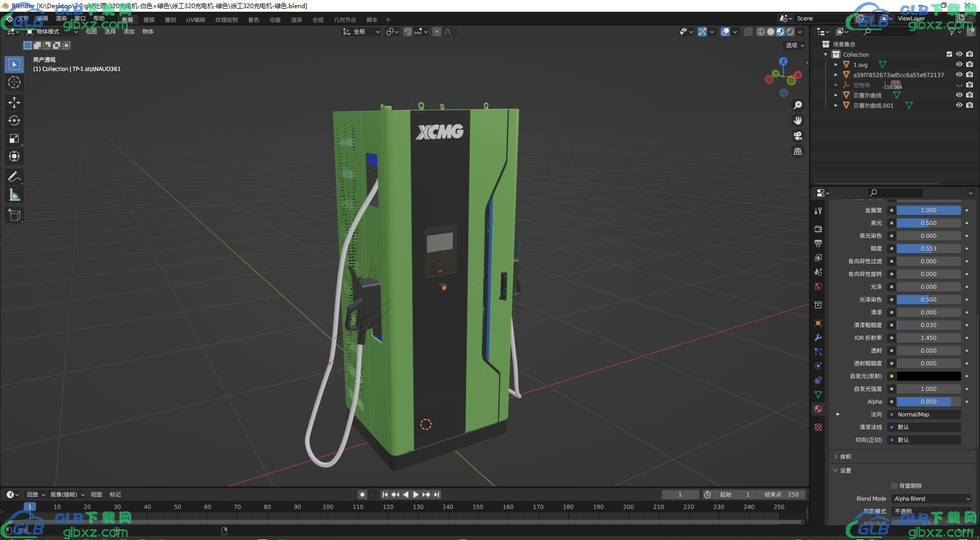Switch to rendered viewport shading
This screenshot has height=540, width=980.
(790, 32)
